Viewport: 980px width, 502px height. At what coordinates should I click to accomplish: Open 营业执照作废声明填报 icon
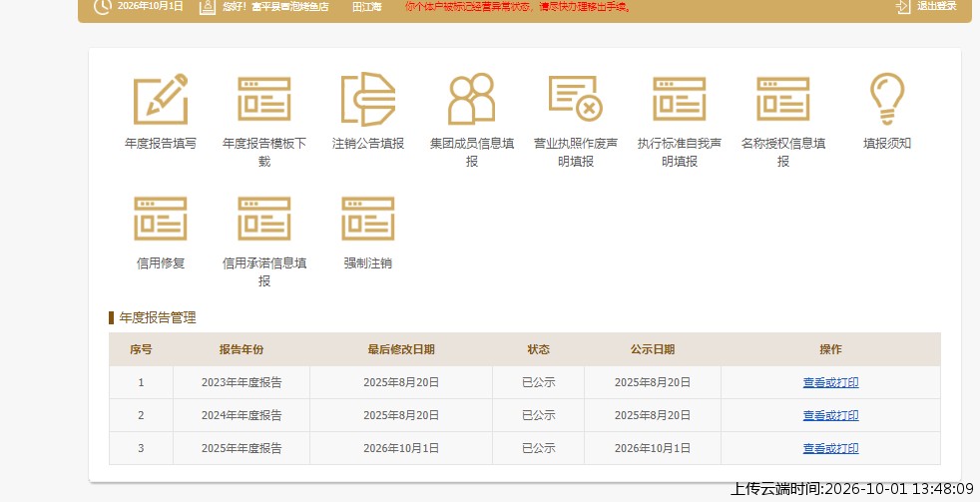pos(576,98)
